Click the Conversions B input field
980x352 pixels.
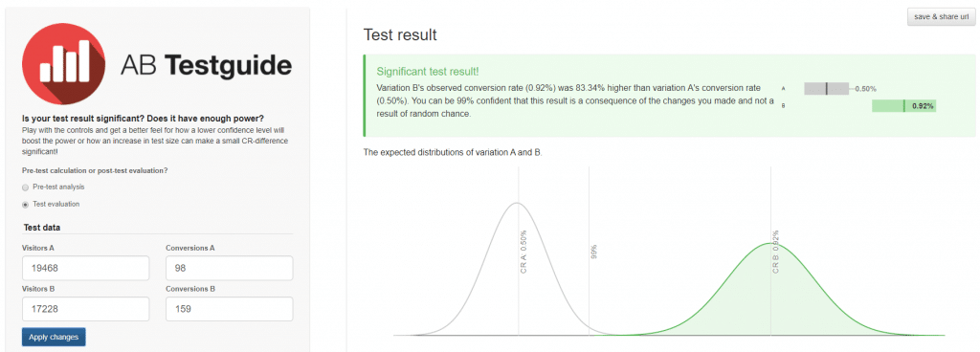229,309
